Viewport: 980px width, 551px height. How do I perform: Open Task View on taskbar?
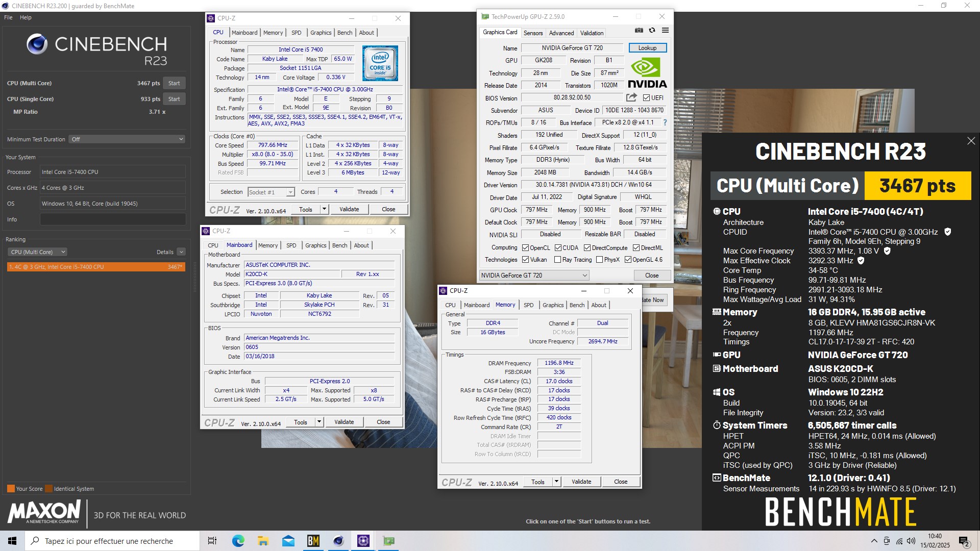212,541
